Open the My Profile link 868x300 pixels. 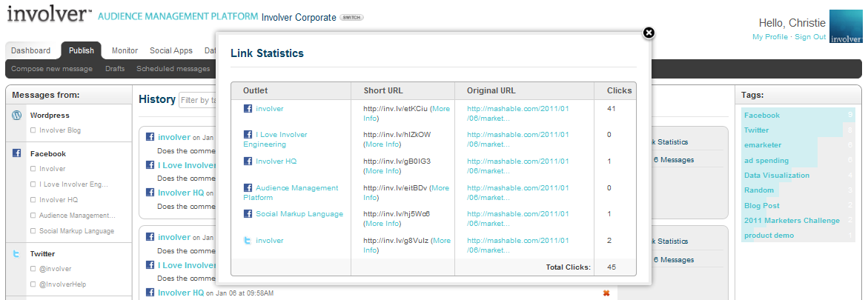[x=770, y=36]
